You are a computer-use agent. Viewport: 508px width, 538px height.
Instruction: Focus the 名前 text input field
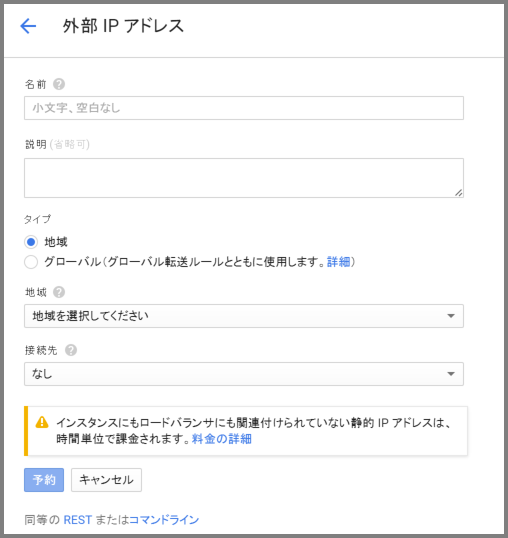tap(244, 108)
